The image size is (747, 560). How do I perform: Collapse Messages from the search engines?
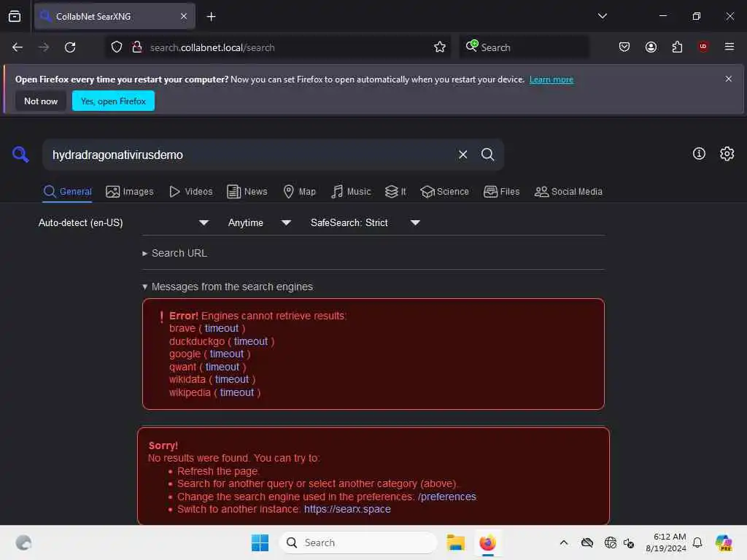point(228,287)
